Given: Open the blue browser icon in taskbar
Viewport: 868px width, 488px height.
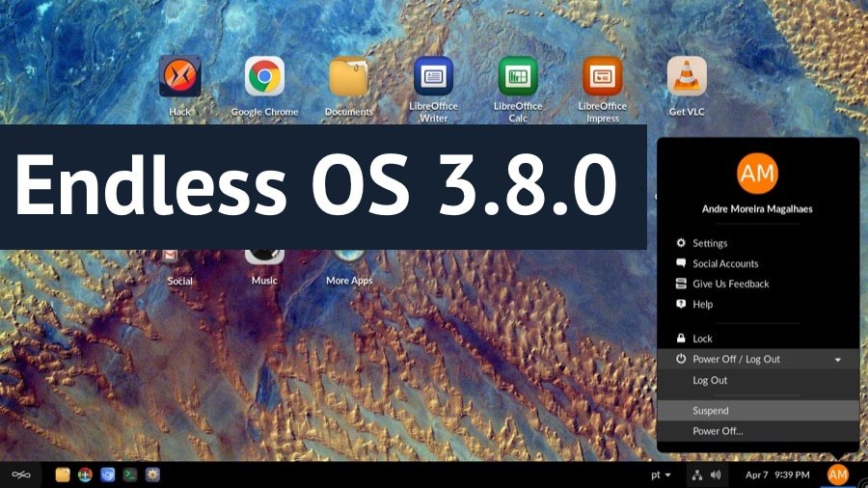Looking at the screenshot, I should click(x=107, y=474).
